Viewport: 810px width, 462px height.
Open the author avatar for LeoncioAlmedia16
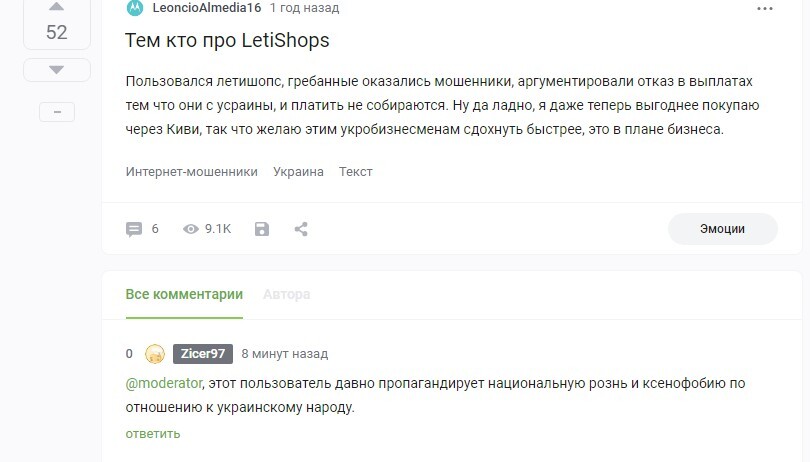(x=135, y=8)
